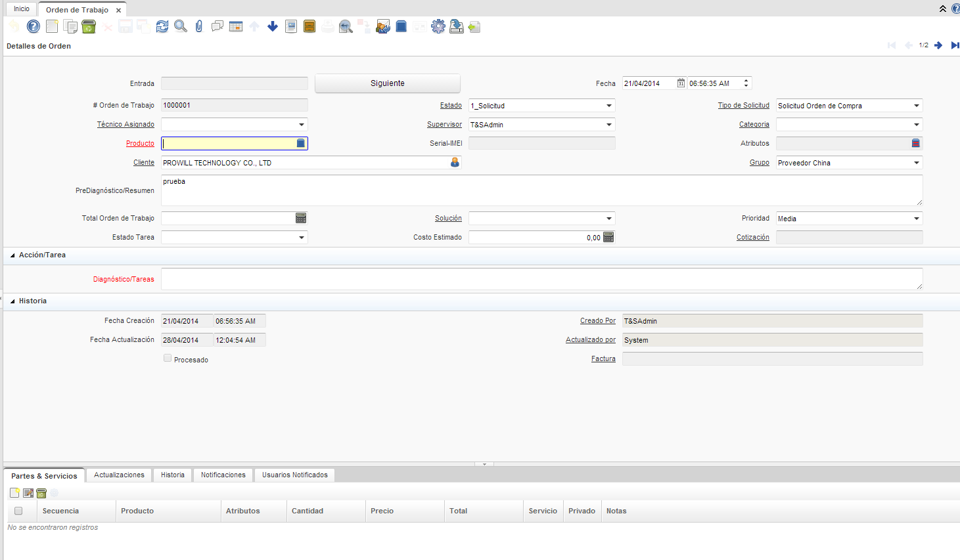Open calculator for Total Orden de Trabajo

click(x=301, y=218)
